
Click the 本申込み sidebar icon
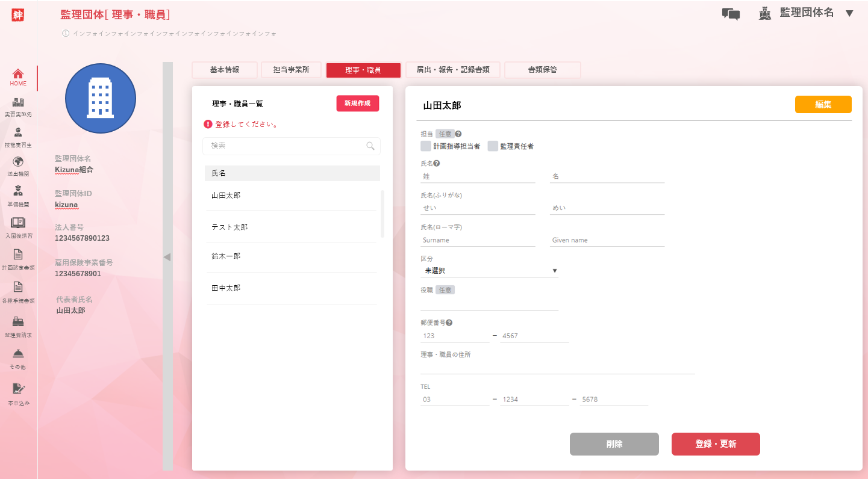tap(19, 389)
